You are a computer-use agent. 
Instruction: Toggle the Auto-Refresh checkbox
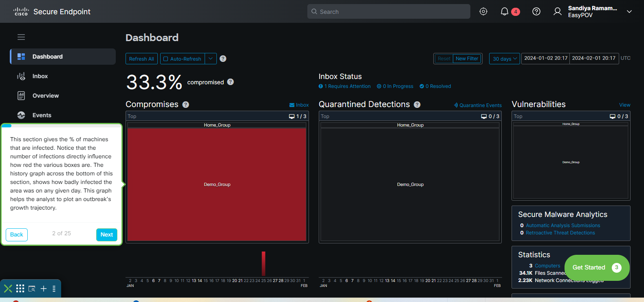click(x=166, y=59)
